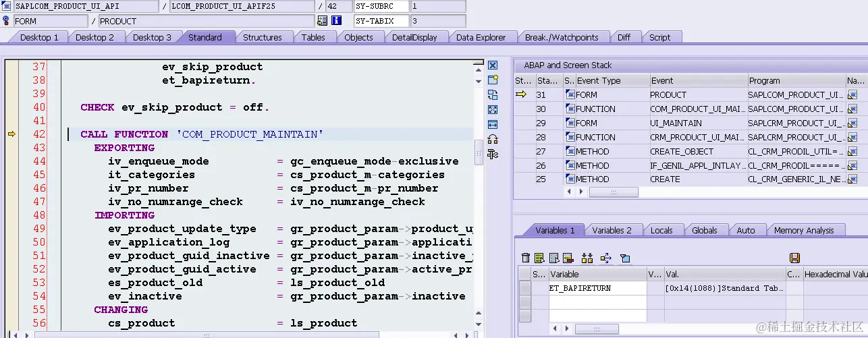This screenshot has height=338, width=868.
Task: Click the second list icon in Variables toolbar
Action: pyautogui.click(x=554, y=258)
